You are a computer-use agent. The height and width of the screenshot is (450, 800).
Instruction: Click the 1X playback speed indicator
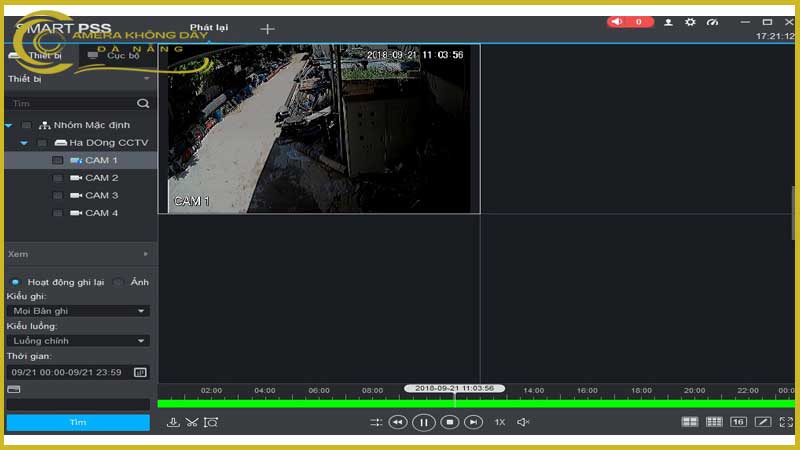coord(499,422)
